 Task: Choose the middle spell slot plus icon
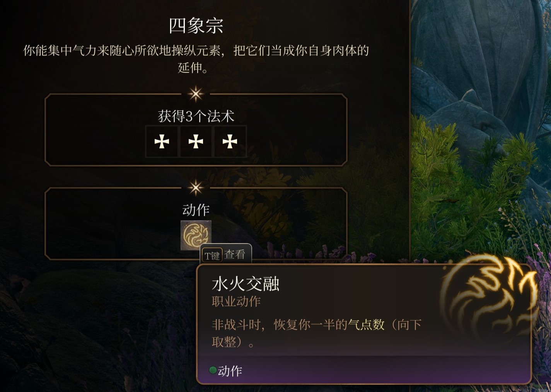(196, 141)
